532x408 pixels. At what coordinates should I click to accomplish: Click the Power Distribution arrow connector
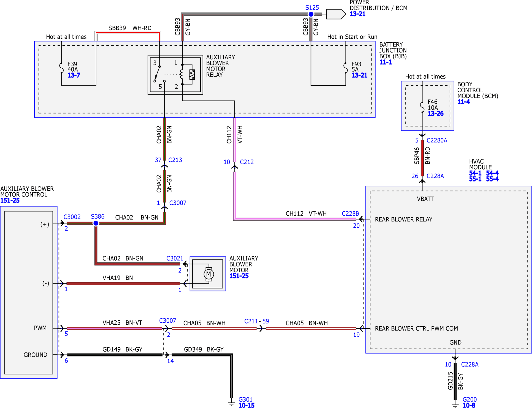336,14
